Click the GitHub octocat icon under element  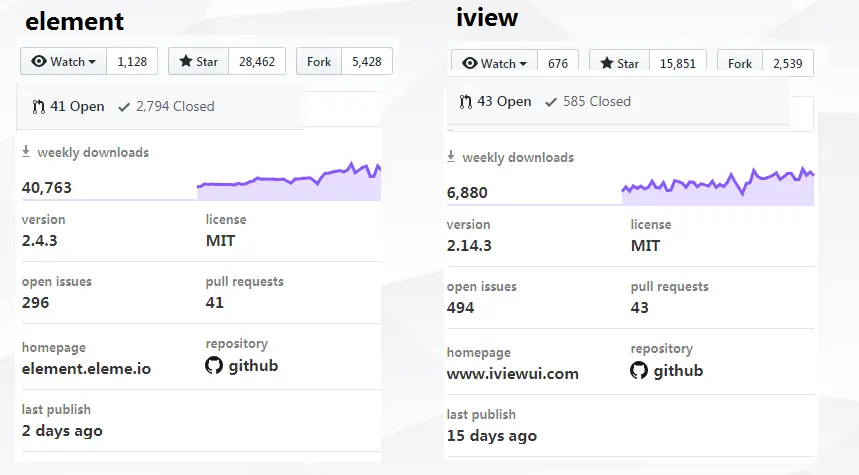[x=214, y=365]
